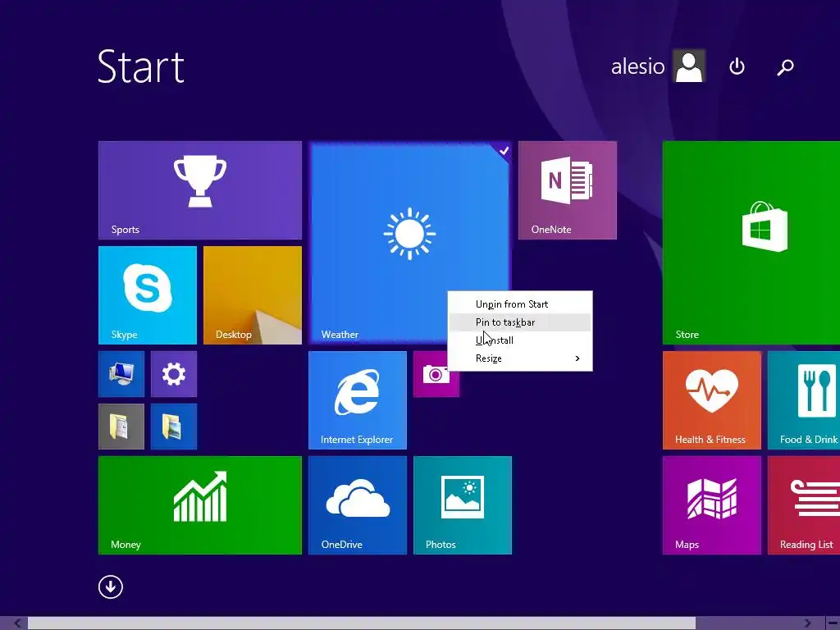
Task: Open the OneDrive tile
Action: 358,505
